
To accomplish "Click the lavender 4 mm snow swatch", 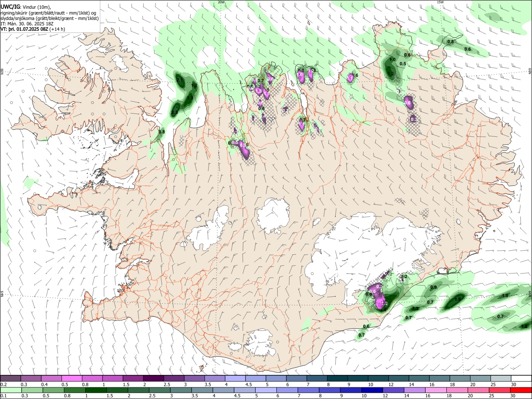I will (235, 379).
